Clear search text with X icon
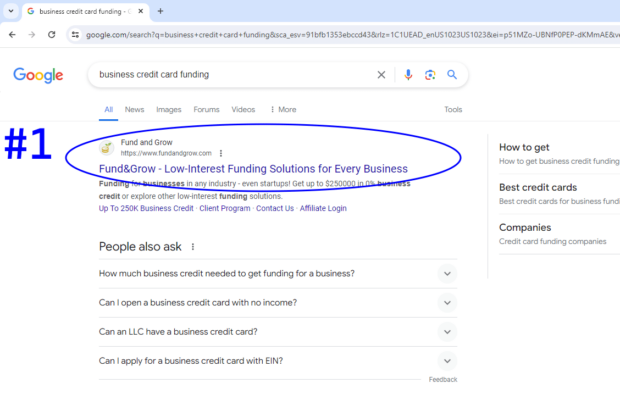The image size is (620, 400). click(381, 75)
